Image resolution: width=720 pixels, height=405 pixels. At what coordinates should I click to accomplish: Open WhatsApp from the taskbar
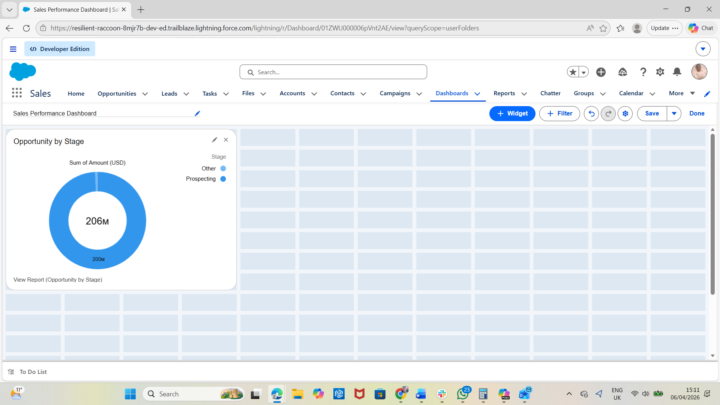click(462, 394)
